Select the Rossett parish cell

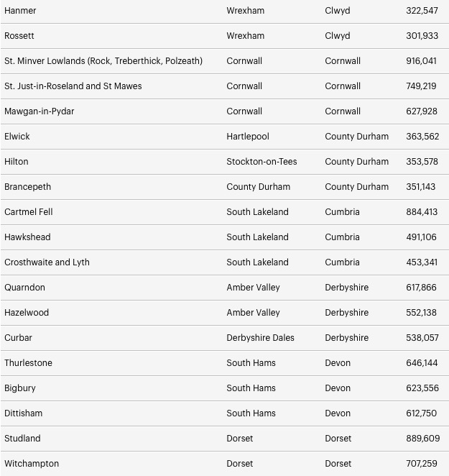click(x=19, y=36)
